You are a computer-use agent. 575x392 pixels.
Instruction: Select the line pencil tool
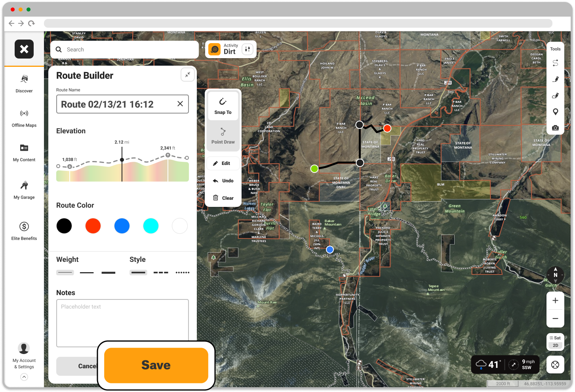click(x=556, y=79)
